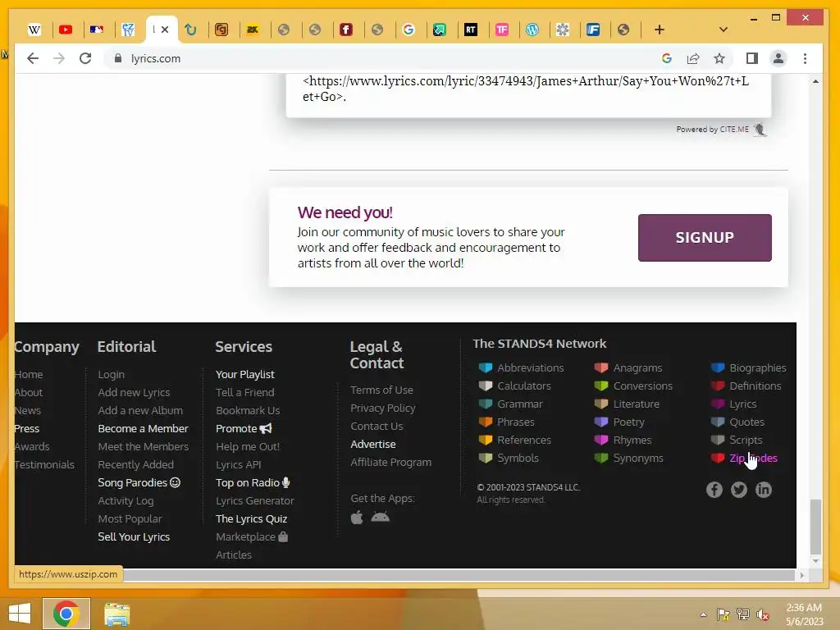Open the Windows Start button
Viewport: 840px width, 630px height.
(20, 614)
